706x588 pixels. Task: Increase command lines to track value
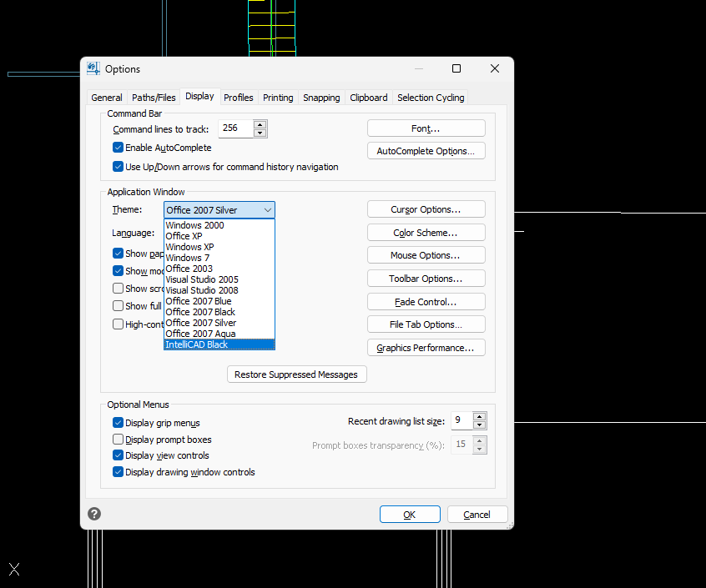pyautogui.click(x=260, y=124)
